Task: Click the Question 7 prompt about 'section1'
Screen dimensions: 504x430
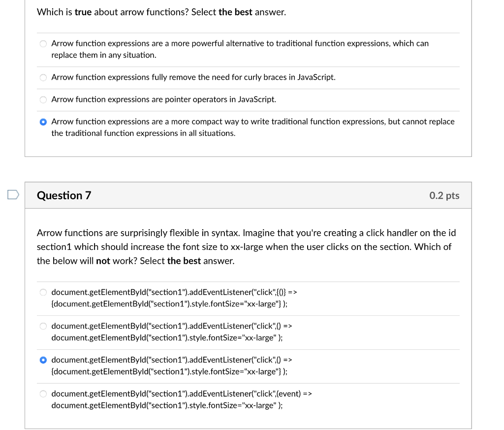Action: [244, 246]
